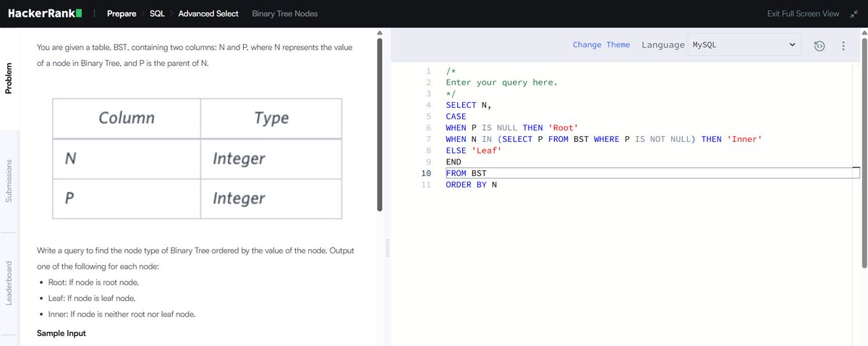The height and width of the screenshot is (346, 868).
Task: Switch to the Problem side tab
Action: point(9,79)
